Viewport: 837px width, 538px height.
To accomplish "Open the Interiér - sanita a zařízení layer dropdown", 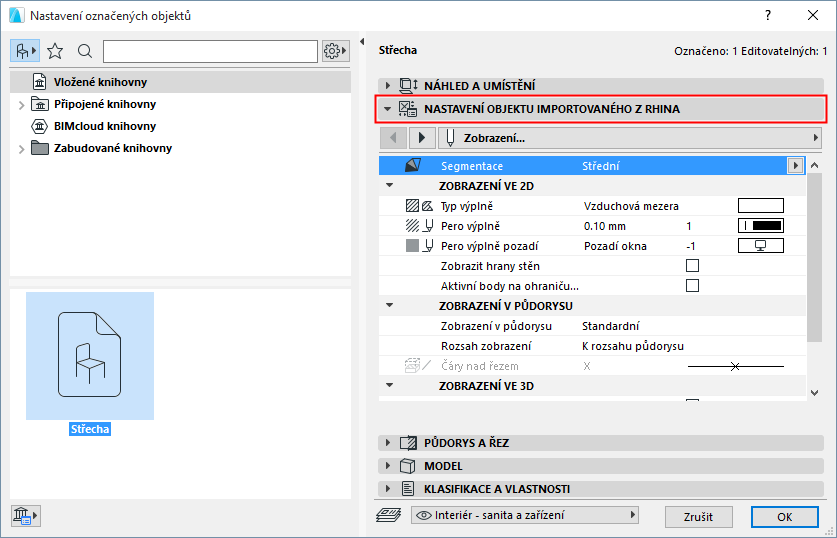I will (x=525, y=516).
